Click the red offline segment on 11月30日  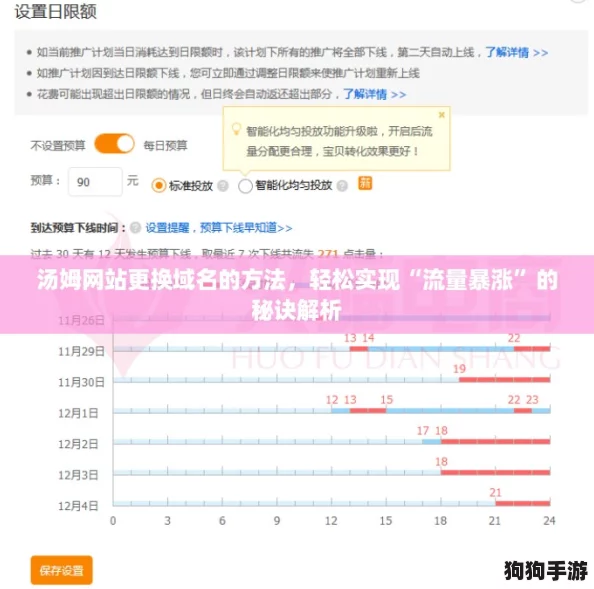point(505,380)
